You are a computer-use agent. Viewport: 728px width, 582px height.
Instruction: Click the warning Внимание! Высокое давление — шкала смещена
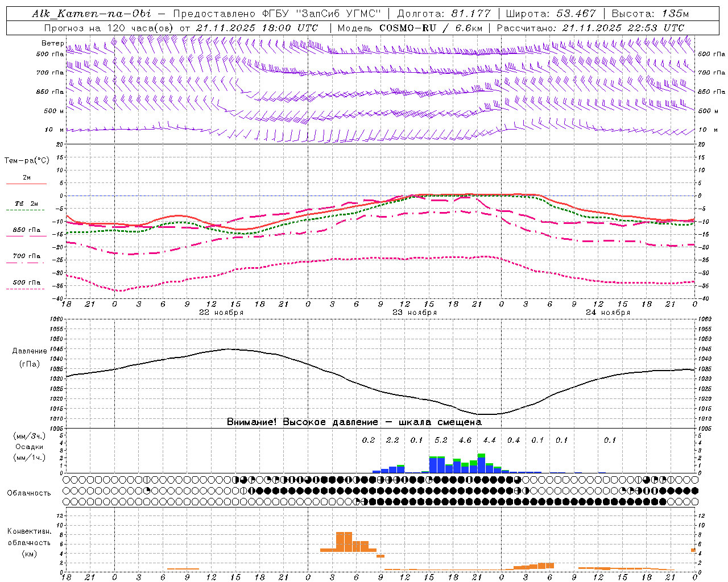pyautogui.click(x=354, y=422)
